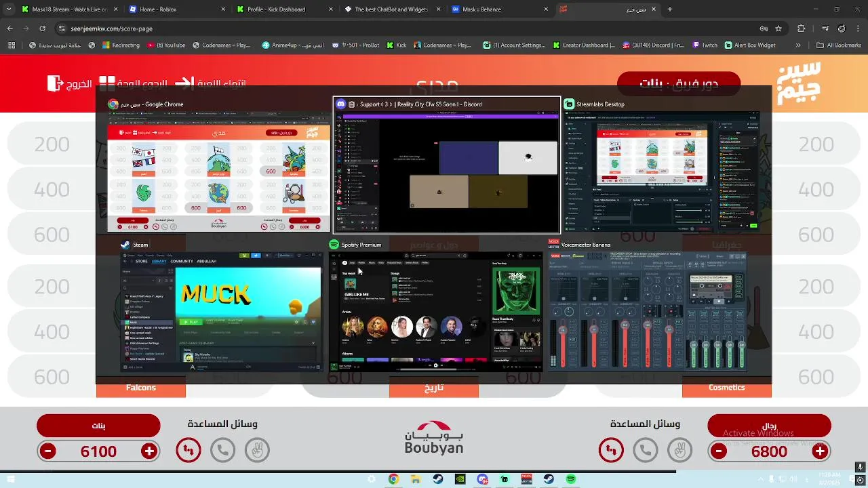Open a new tab with plus button
Screen dimensions: 868x488
tap(670, 9)
